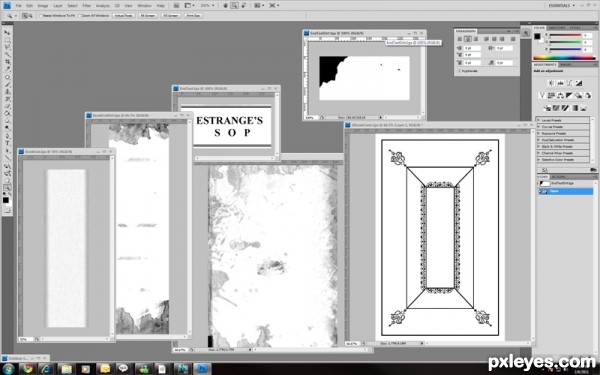Screen dimensions: 600x375
Task: Add a Hue/Saturation adjustment icon
Action: 551,95
